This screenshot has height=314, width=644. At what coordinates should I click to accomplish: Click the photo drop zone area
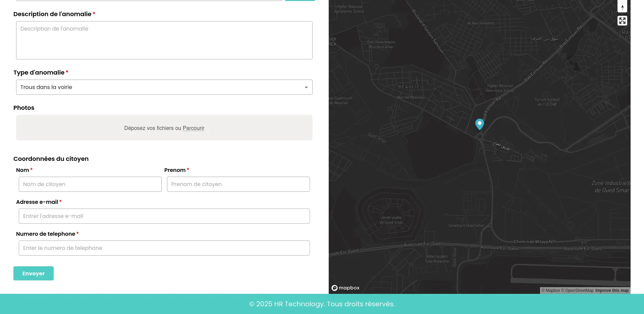tap(164, 128)
